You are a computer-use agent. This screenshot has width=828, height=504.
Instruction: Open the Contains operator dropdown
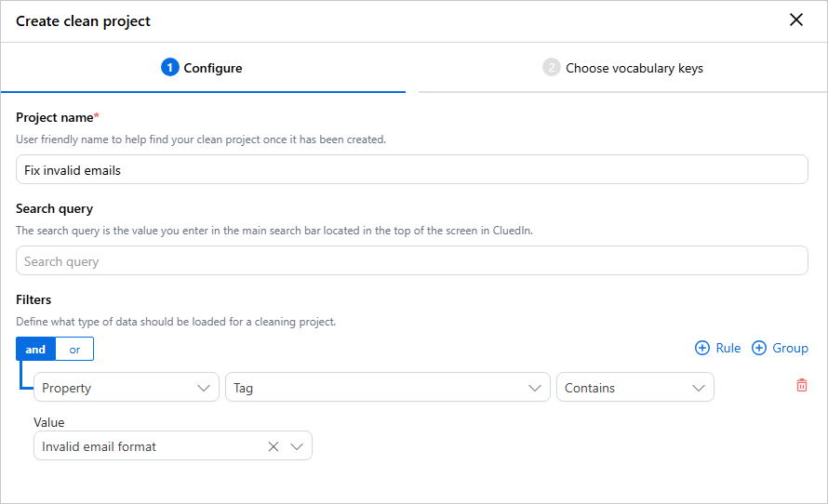(634, 388)
